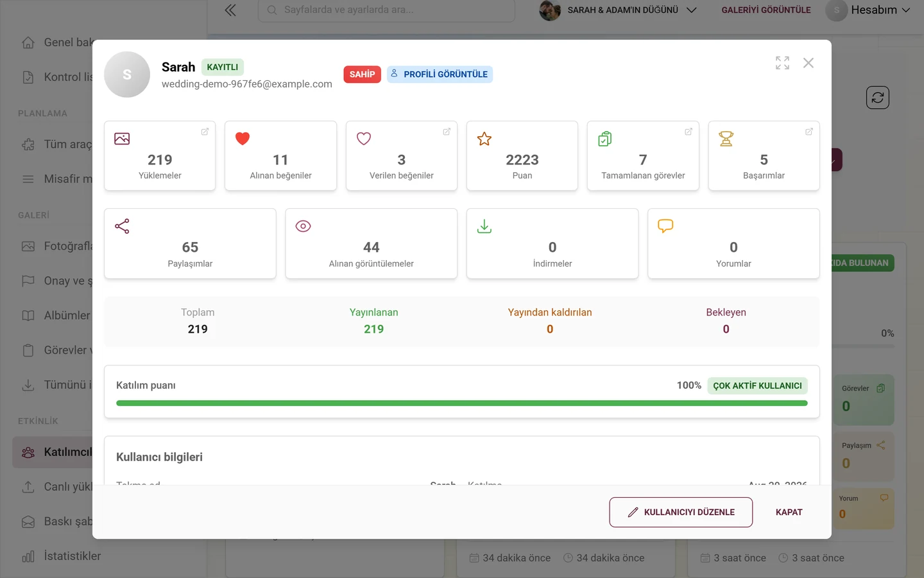Image resolution: width=924 pixels, height=578 pixels.
Task: Click the Bekleyen label
Action: (726, 312)
